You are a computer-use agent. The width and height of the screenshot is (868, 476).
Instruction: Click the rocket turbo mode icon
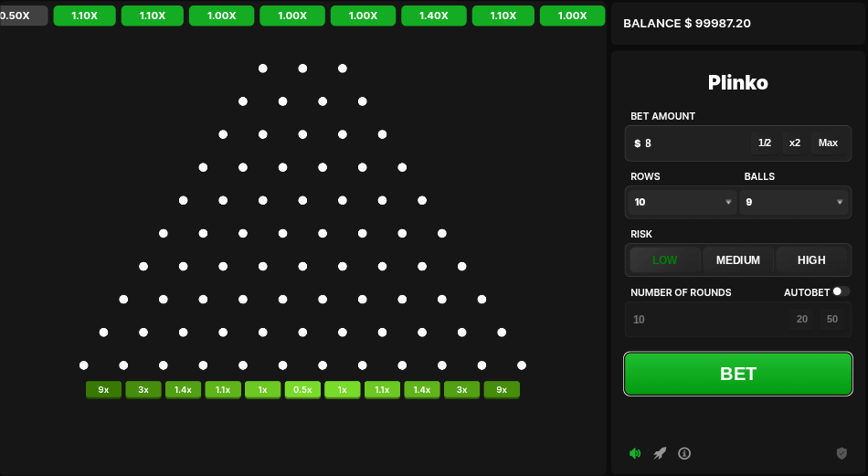[x=660, y=453]
